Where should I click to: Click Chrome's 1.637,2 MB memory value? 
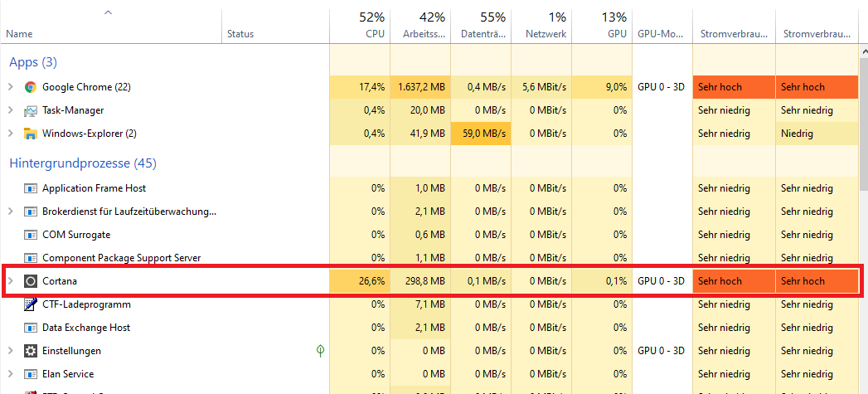420,87
